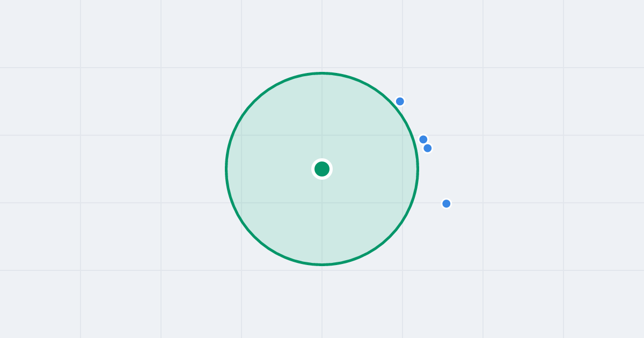Click the vertical grid line below the circle's bottom
The image size is (644, 338).
[322, 302]
